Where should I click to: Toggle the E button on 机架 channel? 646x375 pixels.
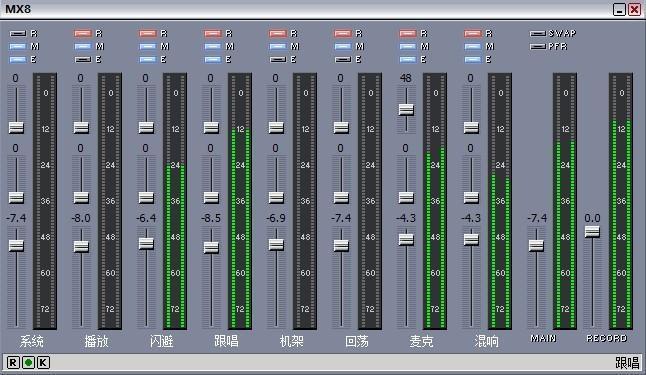tap(278, 60)
